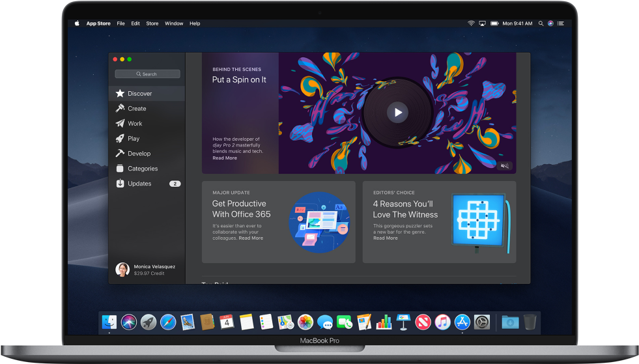Click the Wi-Fi status icon
This screenshot has width=639, height=364.
click(471, 23)
